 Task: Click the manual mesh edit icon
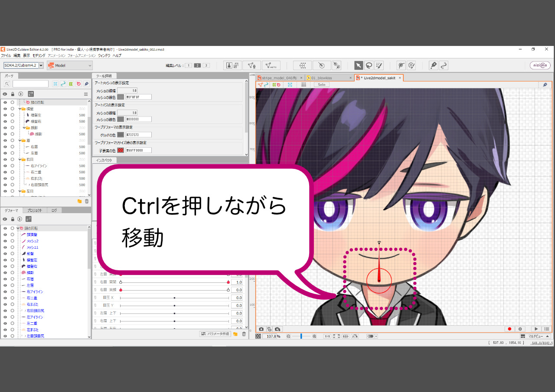coord(251,65)
